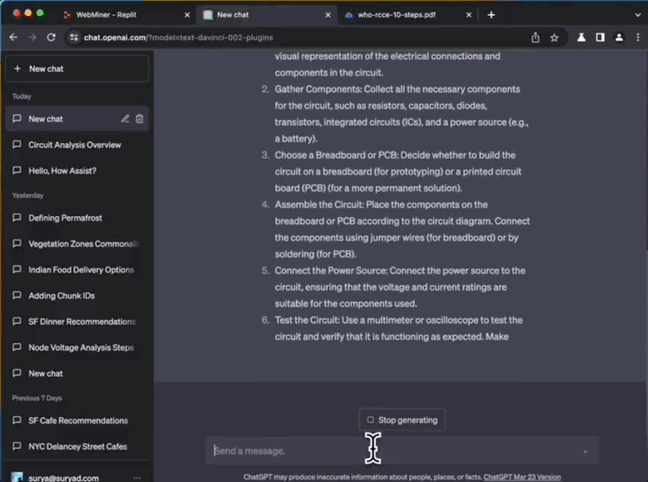
Task: Open the Circuit Analysis Overview chat
Action: [75, 145]
